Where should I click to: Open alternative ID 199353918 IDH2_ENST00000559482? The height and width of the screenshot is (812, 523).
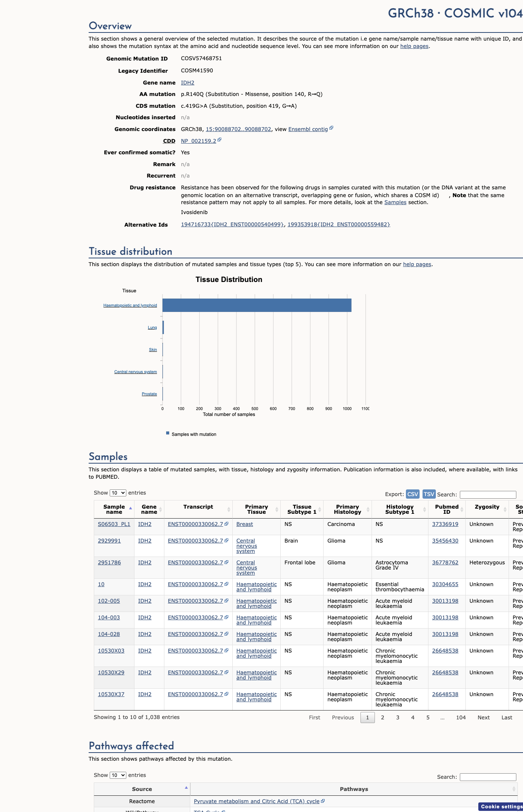tap(339, 224)
